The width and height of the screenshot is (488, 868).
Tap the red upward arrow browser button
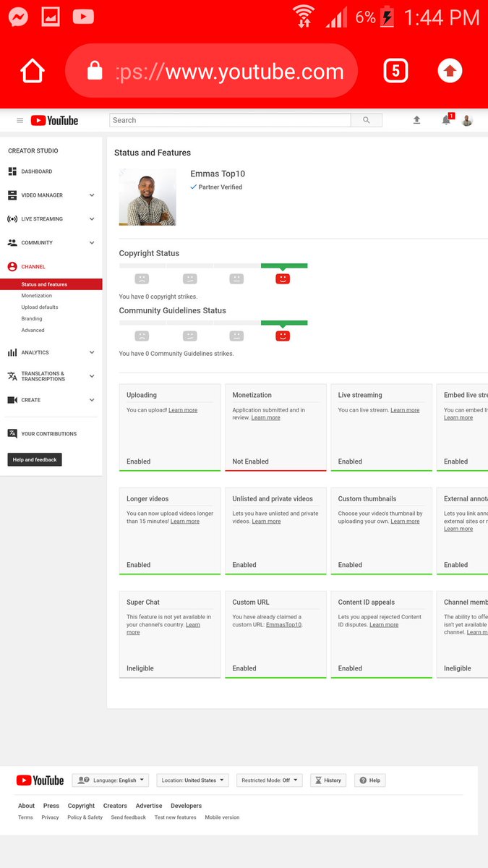click(x=450, y=71)
